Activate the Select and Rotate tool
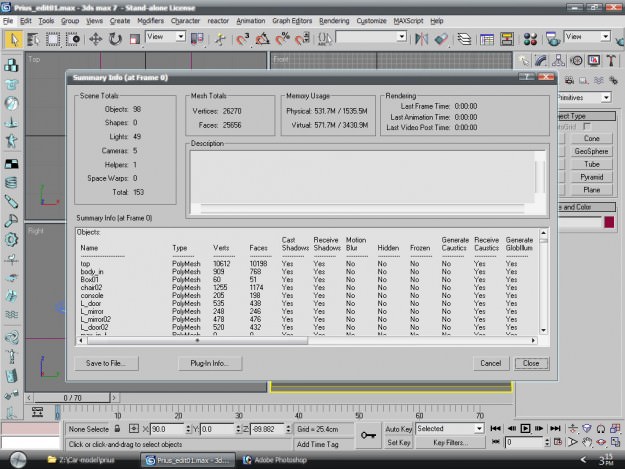This screenshot has height=469, width=625. (x=115, y=39)
